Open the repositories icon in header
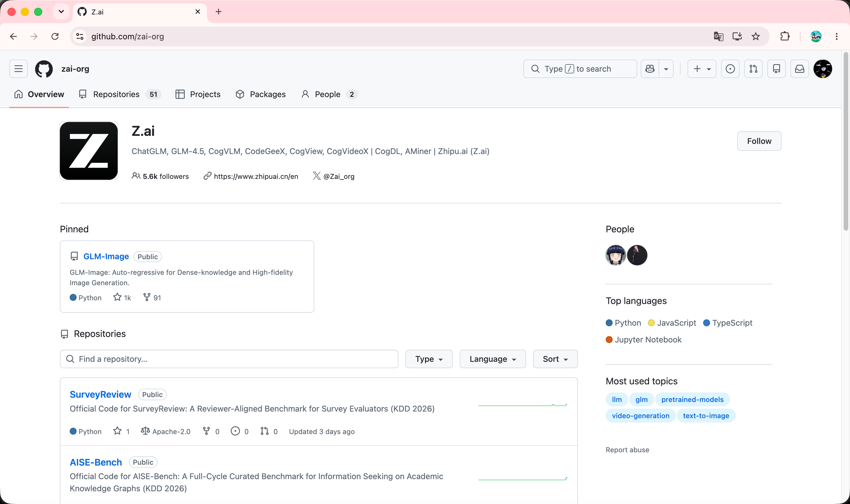This screenshot has height=504, width=850. tap(776, 69)
